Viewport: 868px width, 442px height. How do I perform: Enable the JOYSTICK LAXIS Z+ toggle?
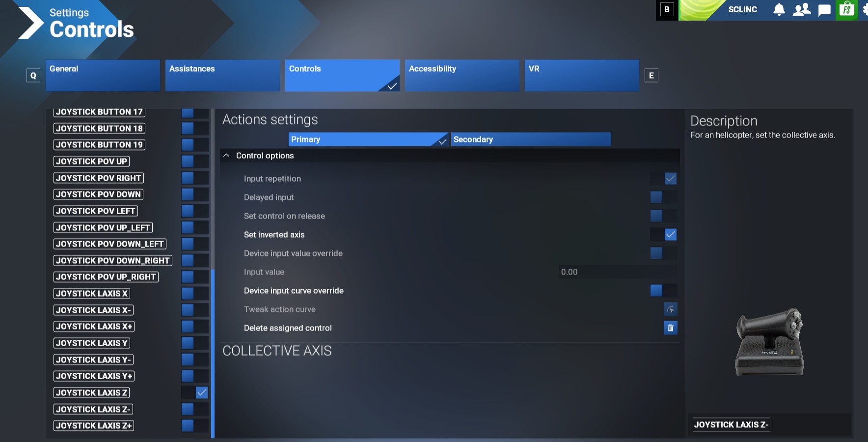[195, 426]
